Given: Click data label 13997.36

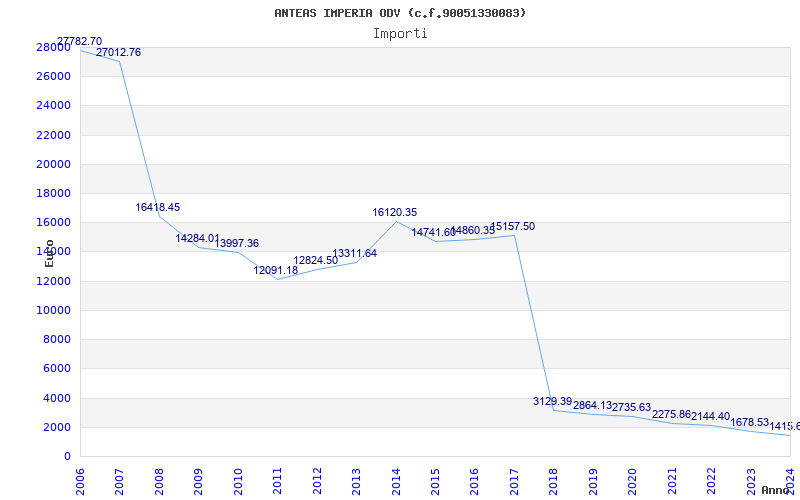Looking at the screenshot, I should coord(237,243).
